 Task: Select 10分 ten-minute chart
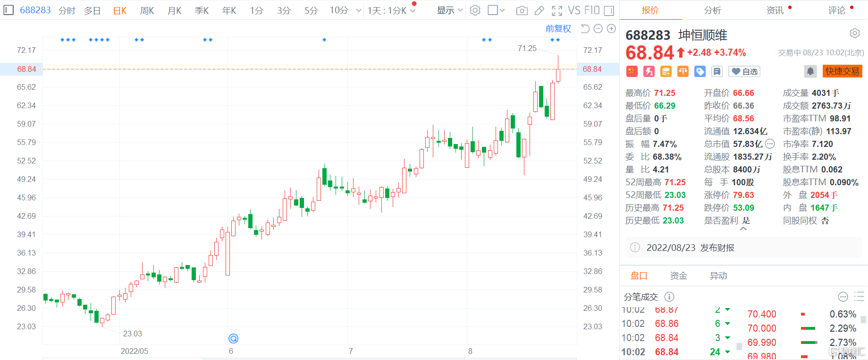[x=339, y=10]
